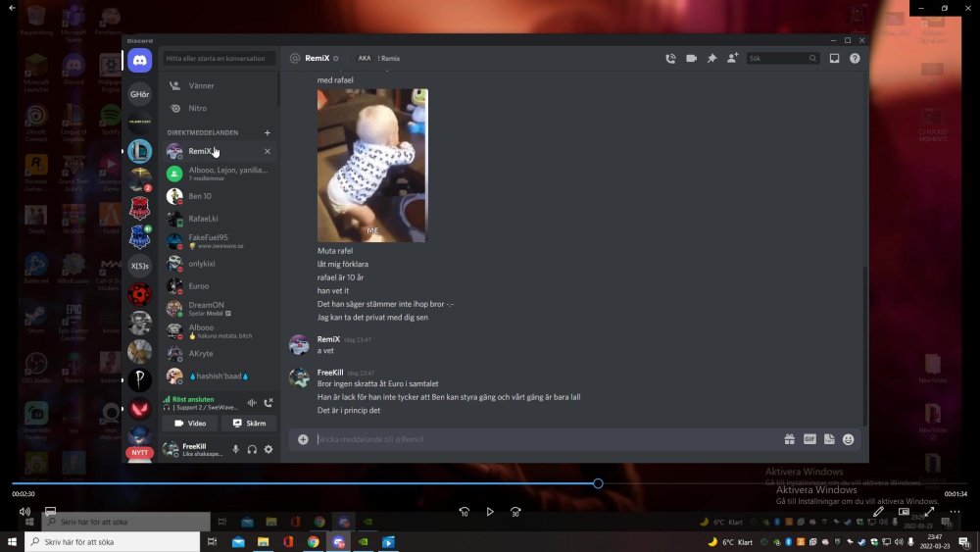Open Discord home direct messages icon
980x552 pixels.
(139, 61)
